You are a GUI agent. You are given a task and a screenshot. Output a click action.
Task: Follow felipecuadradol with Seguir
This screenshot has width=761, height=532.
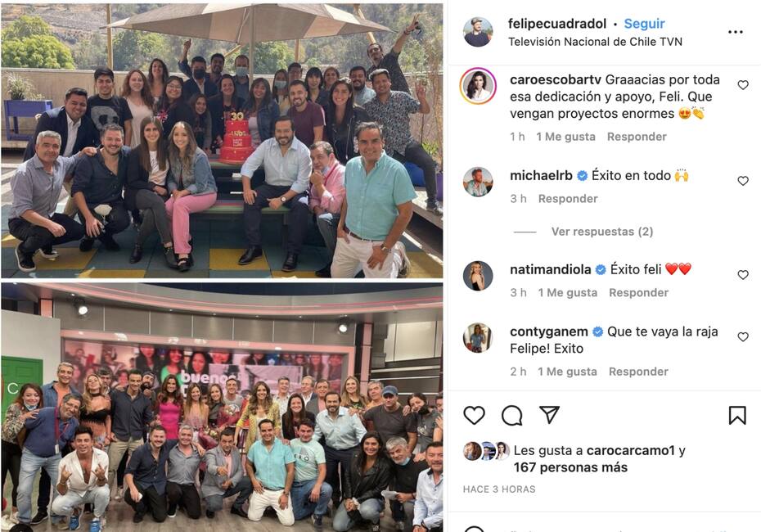(644, 24)
